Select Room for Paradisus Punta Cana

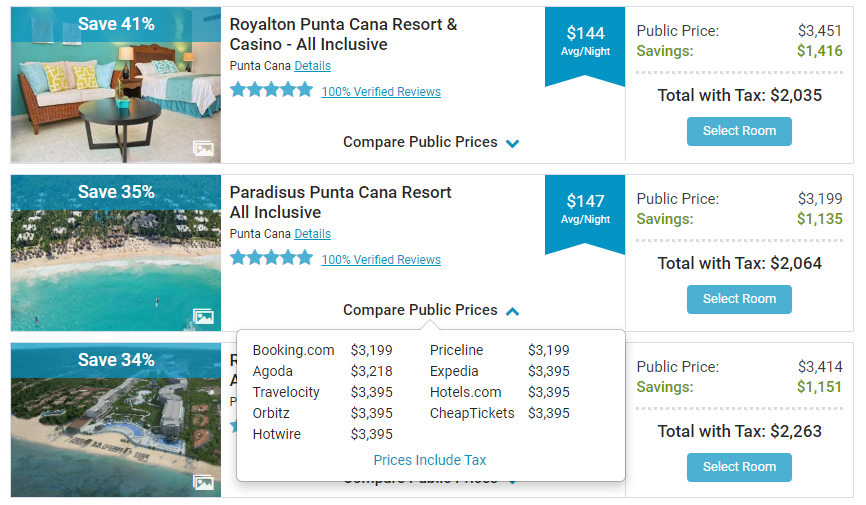click(x=739, y=299)
